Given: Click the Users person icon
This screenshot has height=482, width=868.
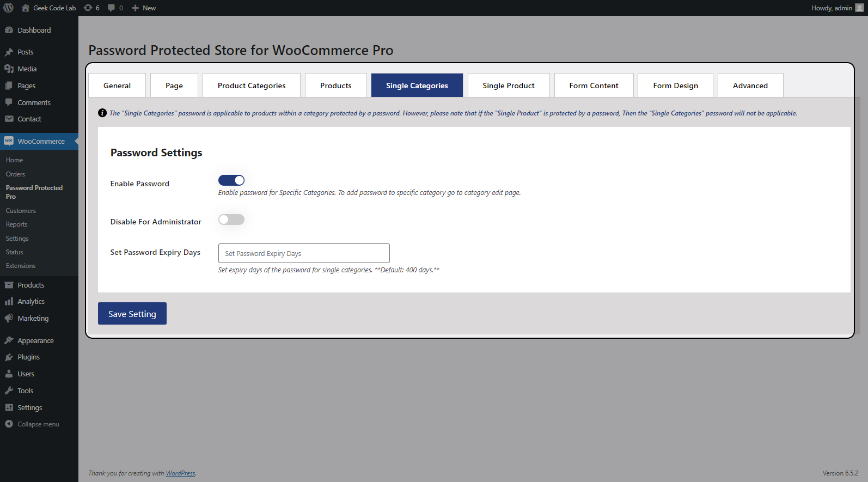Looking at the screenshot, I should (x=9, y=374).
